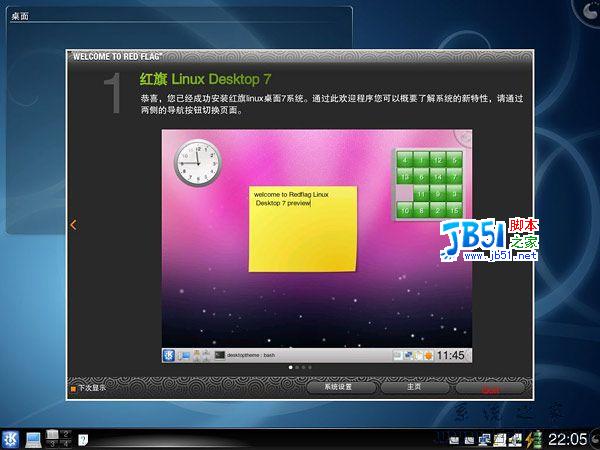Click the yellow notepad tray icon
Viewport: 600px width, 450px height.
[500, 440]
